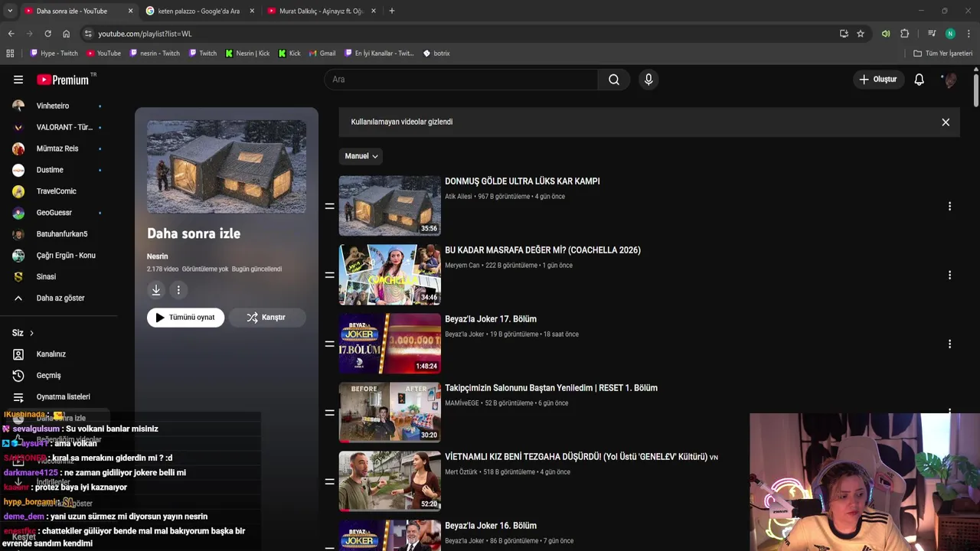
Task: Click the browser address bar
Action: click(x=459, y=34)
